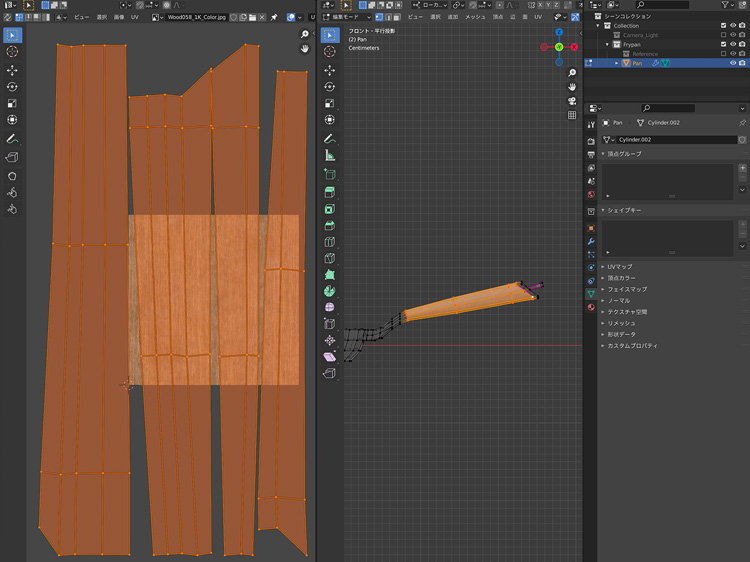
Task: Unlink the Wood058_1K_Color.jpg image with X
Action: pyautogui.click(x=262, y=17)
